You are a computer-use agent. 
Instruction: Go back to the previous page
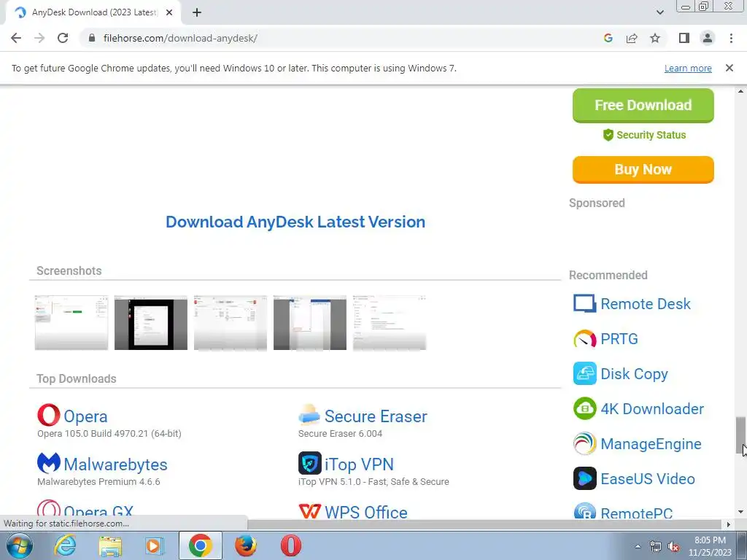(x=16, y=38)
